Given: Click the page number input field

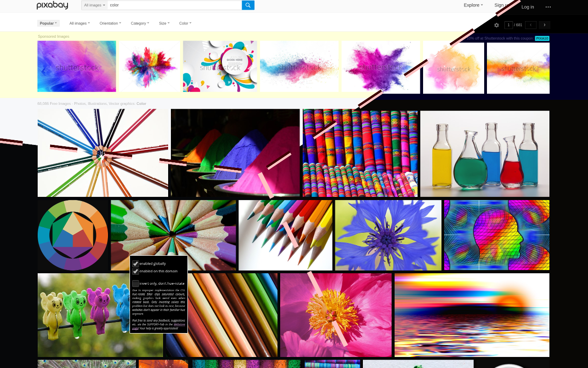Looking at the screenshot, I should tap(509, 25).
